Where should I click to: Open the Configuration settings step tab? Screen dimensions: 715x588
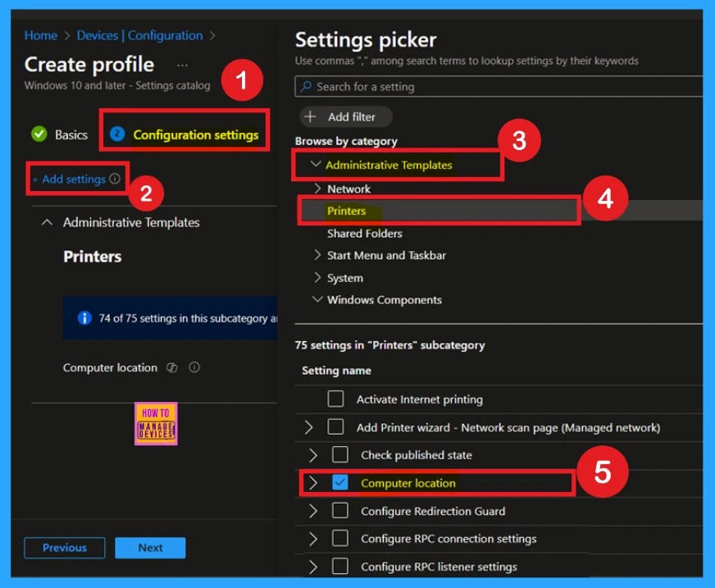[x=184, y=134]
